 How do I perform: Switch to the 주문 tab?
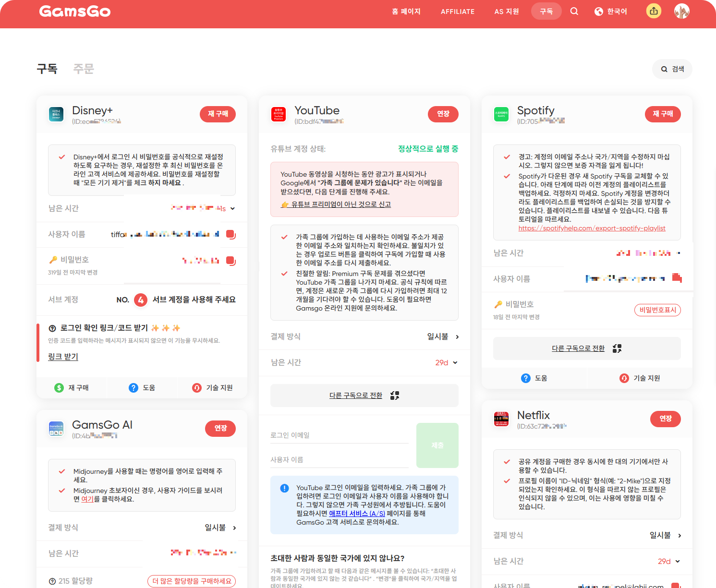[x=84, y=69]
